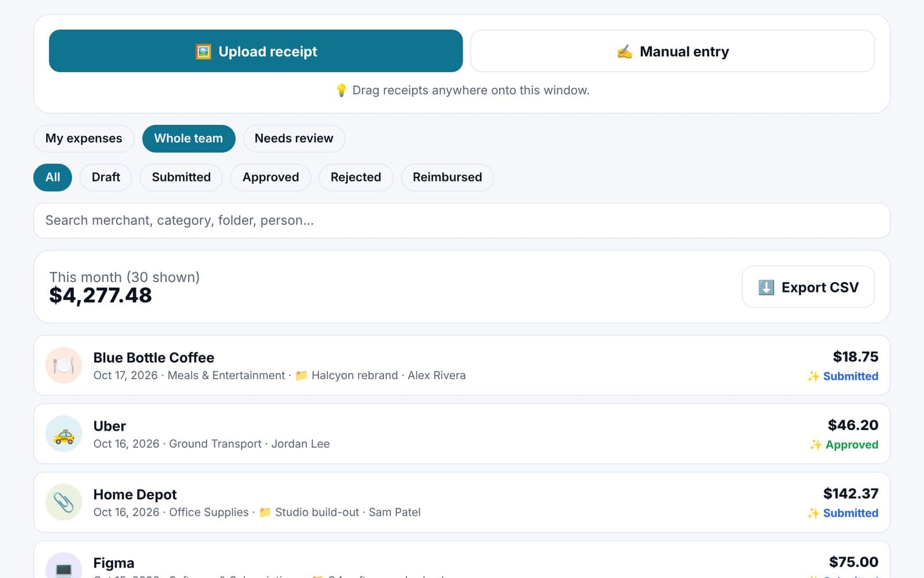This screenshot has height=578, width=924.
Task: Click the Studio build-out folder icon
Action: click(265, 512)
